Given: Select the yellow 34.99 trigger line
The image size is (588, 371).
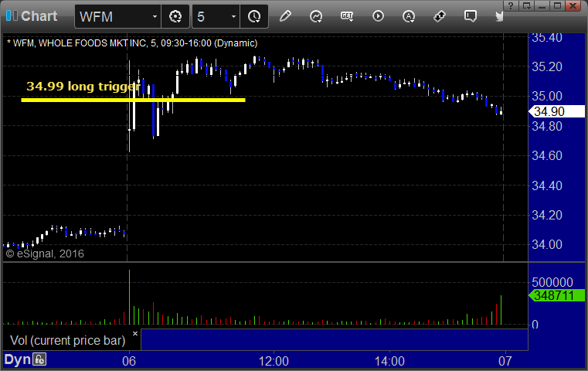Looking at the screenshot, I should (133, 100).
